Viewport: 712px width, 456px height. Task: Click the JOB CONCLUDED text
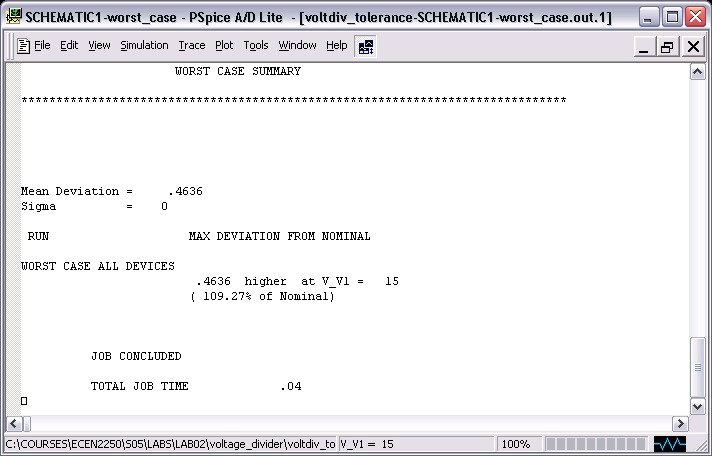136,356
